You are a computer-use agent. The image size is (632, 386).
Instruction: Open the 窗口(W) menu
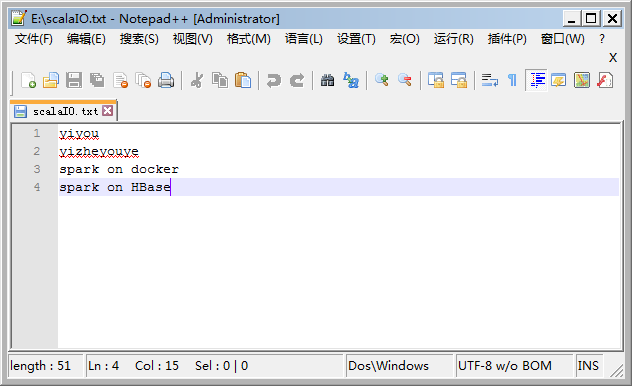(563, 39)
